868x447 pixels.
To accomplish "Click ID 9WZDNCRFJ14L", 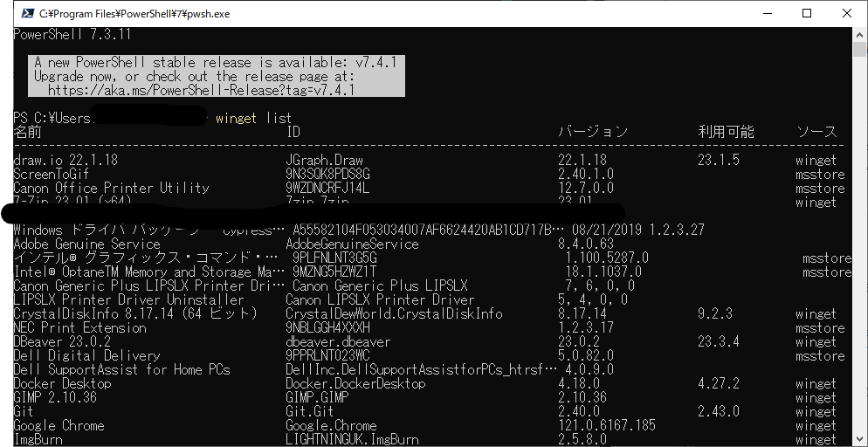I will (x=327, y=188).
